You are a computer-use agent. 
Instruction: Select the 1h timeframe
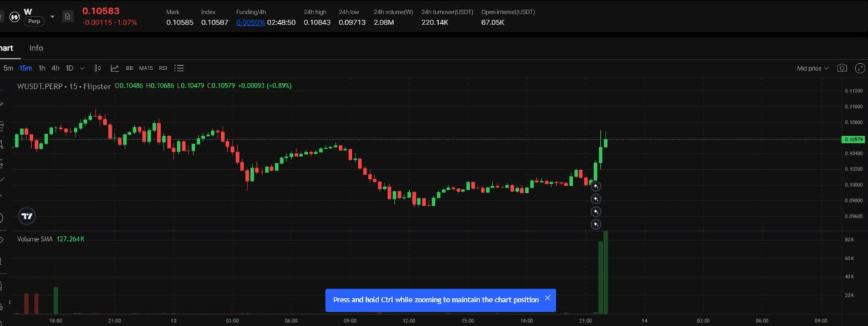41,68
